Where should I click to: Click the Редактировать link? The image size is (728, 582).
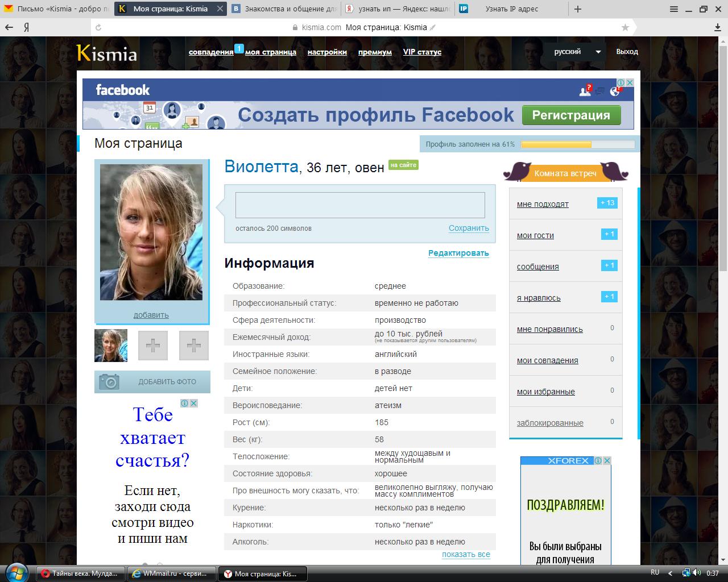(458, 253)
